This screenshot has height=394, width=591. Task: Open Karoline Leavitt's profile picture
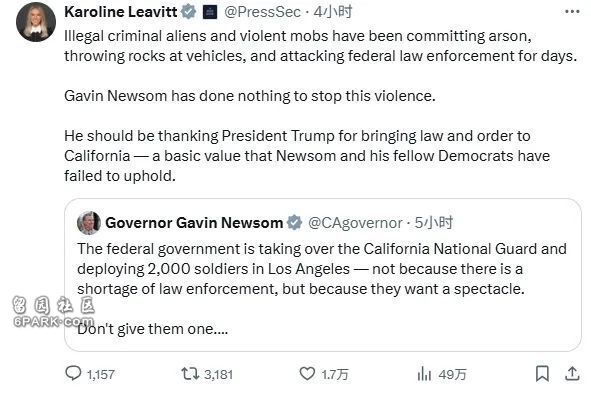[x=36, y=22]
